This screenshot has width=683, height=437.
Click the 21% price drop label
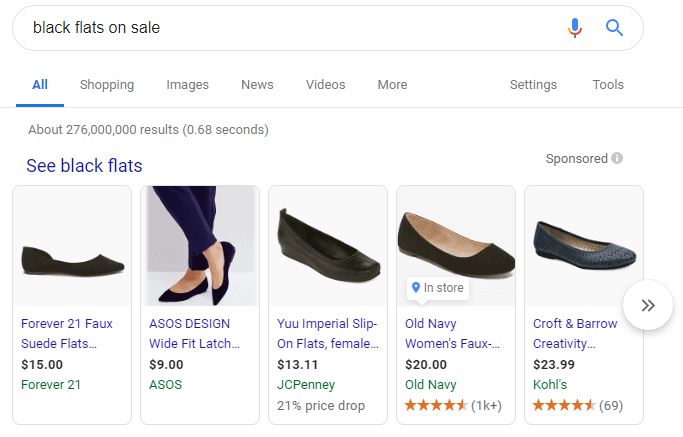(321, 406)
